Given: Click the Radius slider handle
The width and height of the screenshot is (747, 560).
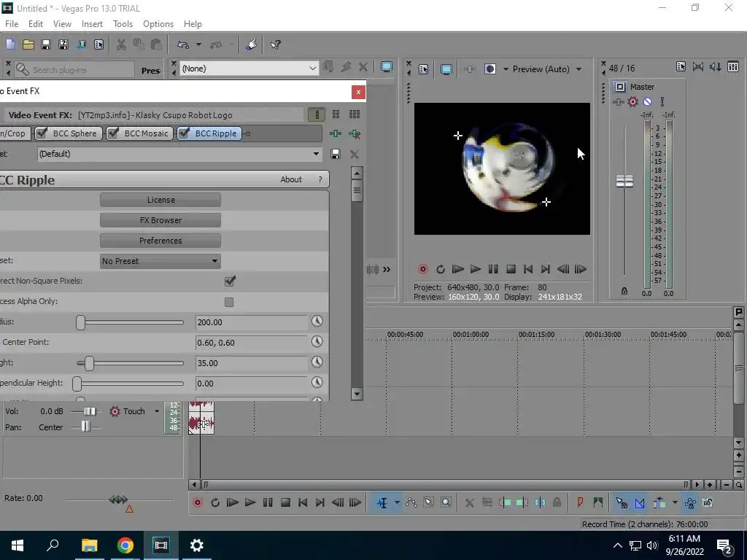Looking at the screenshot, I should point(80,322).
